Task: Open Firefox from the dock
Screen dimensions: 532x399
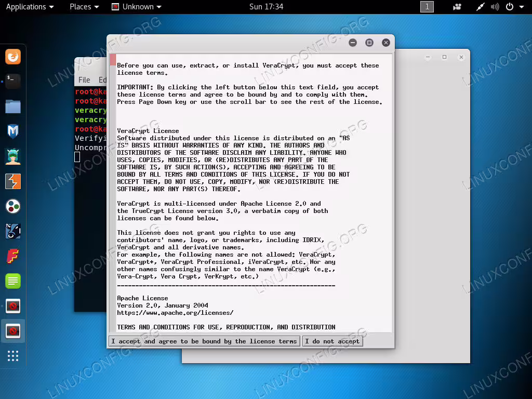Action: tap(13, 56)
